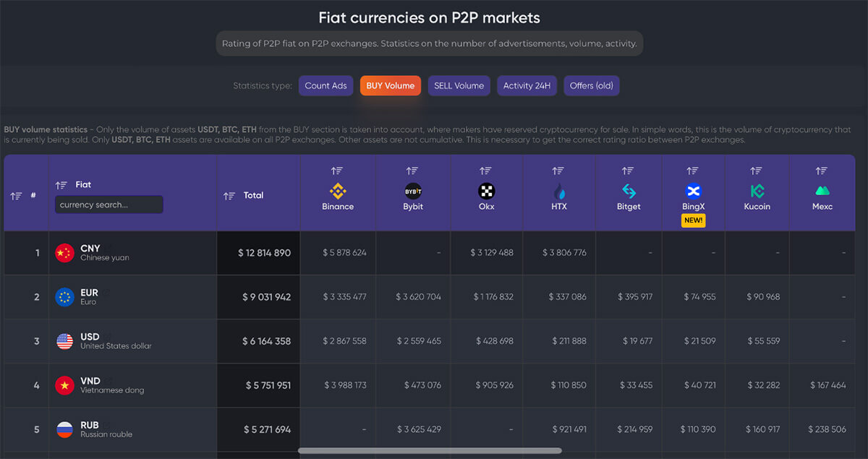Sort by rank number column

pyautogui.click(x=16, y=196)
